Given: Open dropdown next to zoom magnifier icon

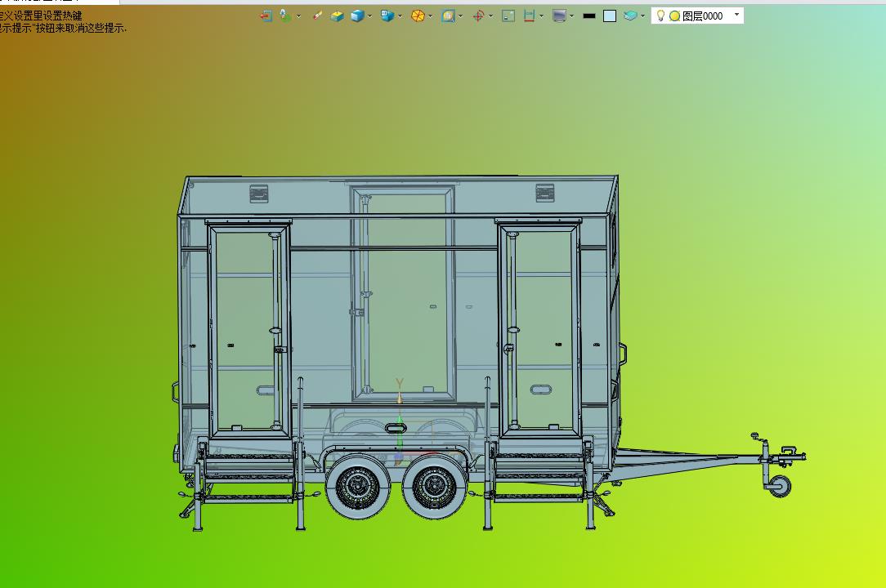Looking at the screenshot, I should [460, 16].
